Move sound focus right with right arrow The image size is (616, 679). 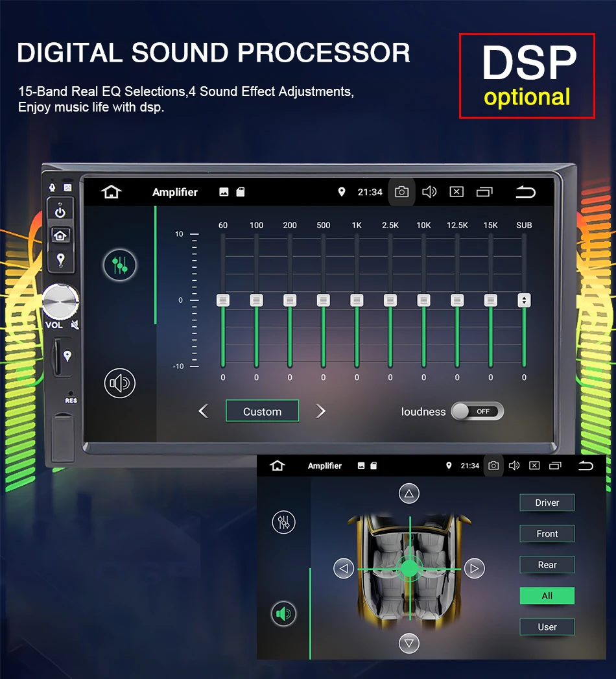point(475,568)
